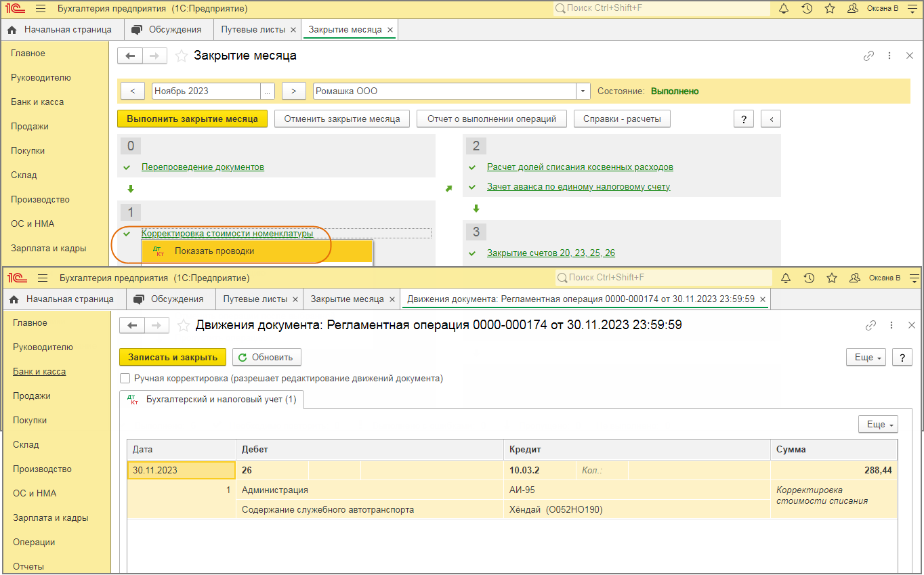Expand Еще menu above postings table
Viewport: 924px width, 575px height.
coord(878,425)
